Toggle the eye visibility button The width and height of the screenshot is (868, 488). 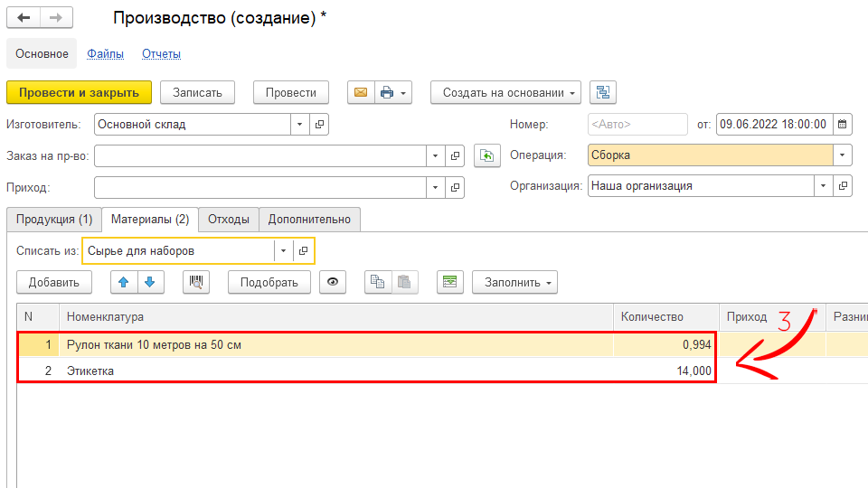coord(334,282)
